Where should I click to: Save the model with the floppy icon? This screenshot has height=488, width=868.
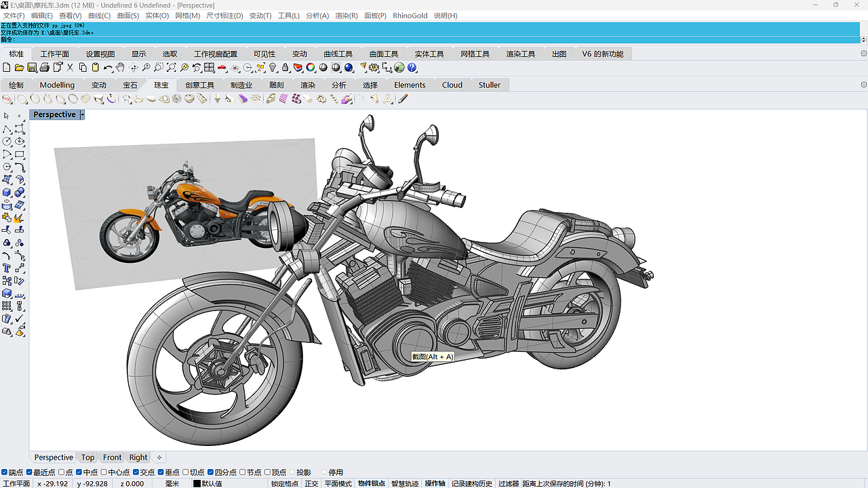click(x=32, y=68)
